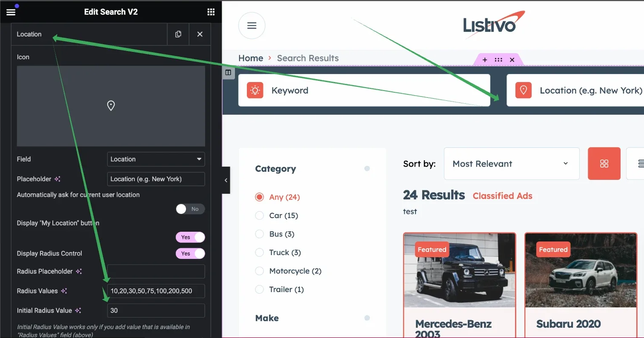Viewport: 644px width, 338px height.
Task: Select the Bus (3) category
Action: point(275,234)
